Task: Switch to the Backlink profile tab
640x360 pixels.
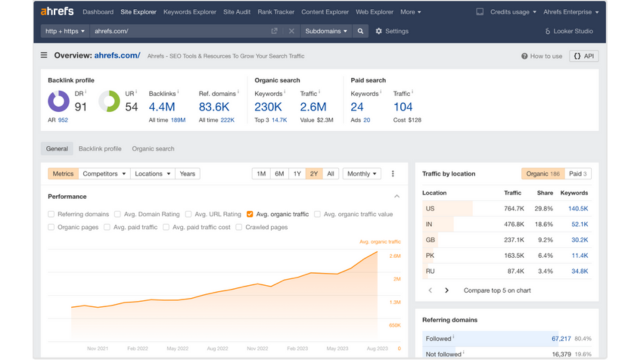Action: 100,149
